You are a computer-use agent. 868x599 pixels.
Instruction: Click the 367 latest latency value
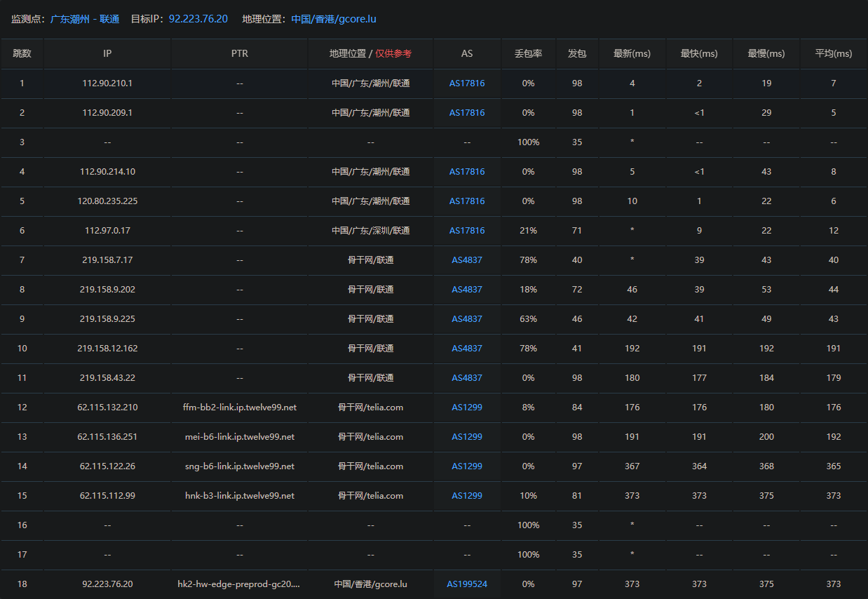[x=632, y=466]
